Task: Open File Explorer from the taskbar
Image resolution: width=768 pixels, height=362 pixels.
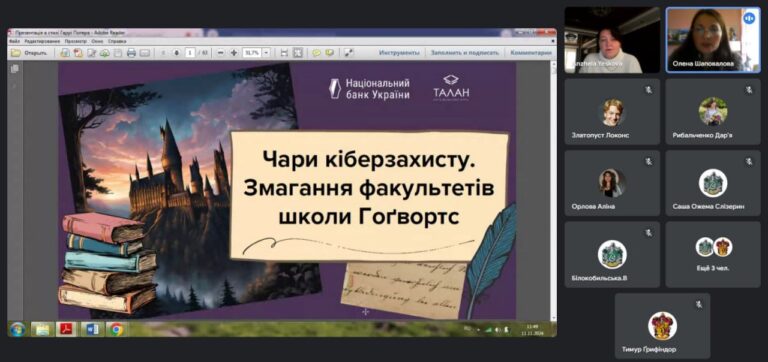Action: pos(42,329)
